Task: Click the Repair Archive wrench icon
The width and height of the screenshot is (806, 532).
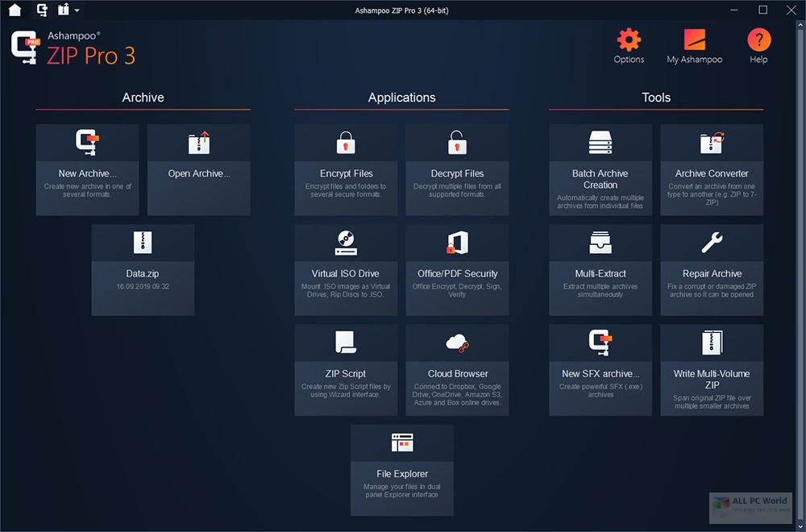Action: click(712, 243)
